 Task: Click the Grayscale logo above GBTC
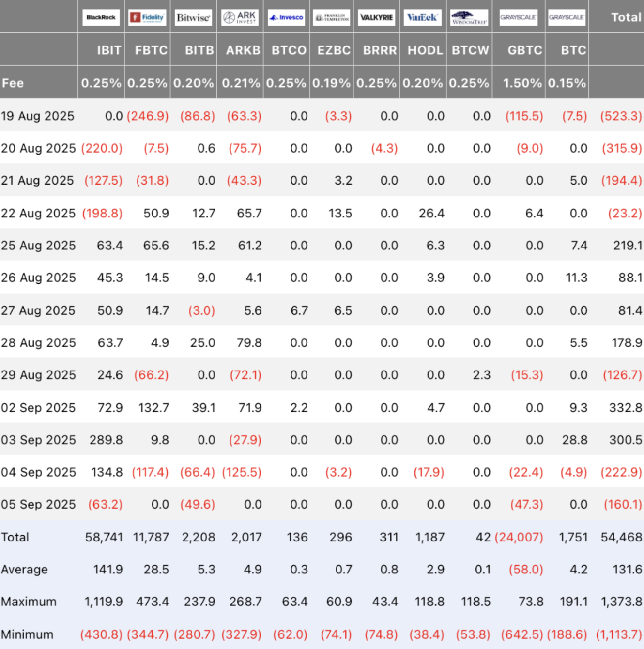(518, 17)
